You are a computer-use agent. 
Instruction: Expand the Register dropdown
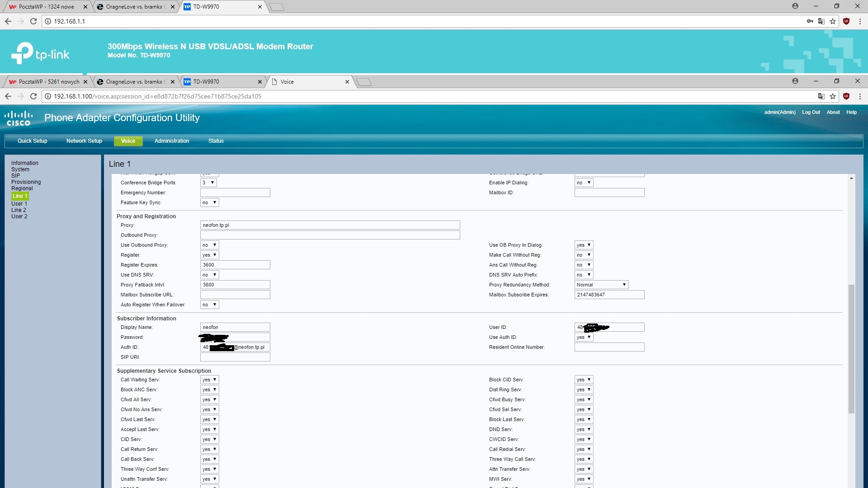[210, 255]
